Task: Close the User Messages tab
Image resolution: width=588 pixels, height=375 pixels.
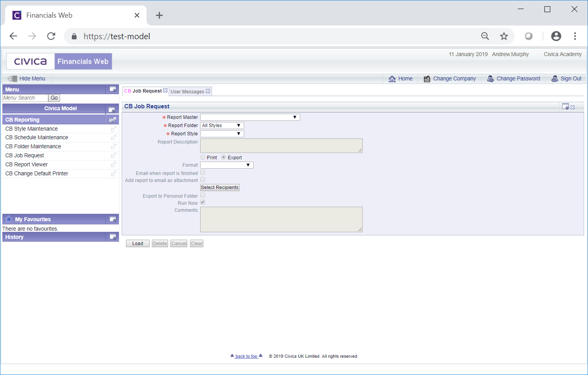Action: [x=208, y=91]
